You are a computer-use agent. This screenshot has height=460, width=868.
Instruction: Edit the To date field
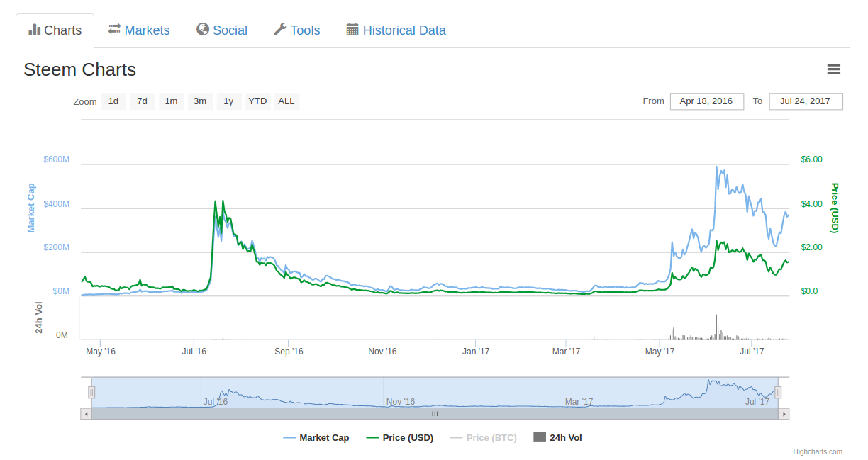[x=806, y=101]
